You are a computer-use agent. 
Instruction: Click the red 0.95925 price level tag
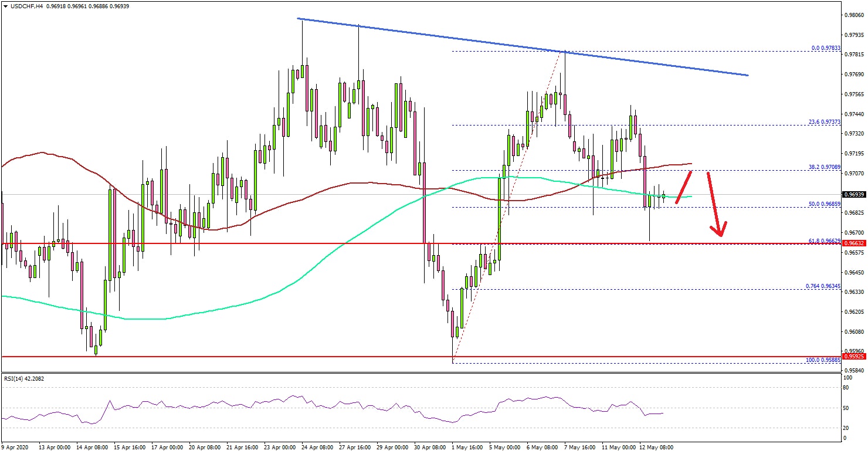click(854, 356)
